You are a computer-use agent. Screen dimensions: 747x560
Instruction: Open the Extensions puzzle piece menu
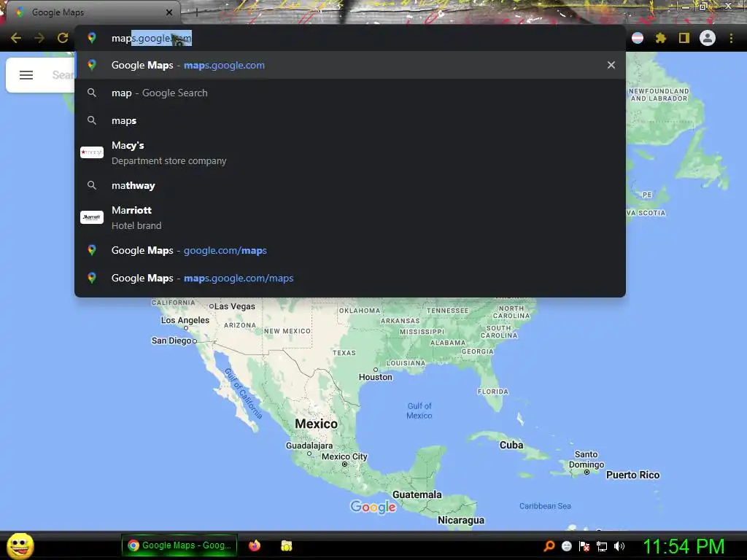[x=661, y=38]
